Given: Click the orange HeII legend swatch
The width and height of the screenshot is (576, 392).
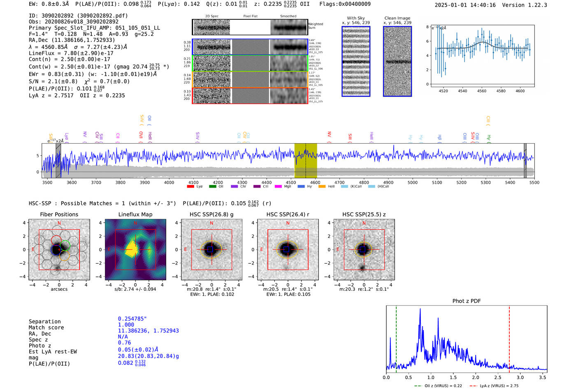Looking at the screenshot, I should click(322, 187).
